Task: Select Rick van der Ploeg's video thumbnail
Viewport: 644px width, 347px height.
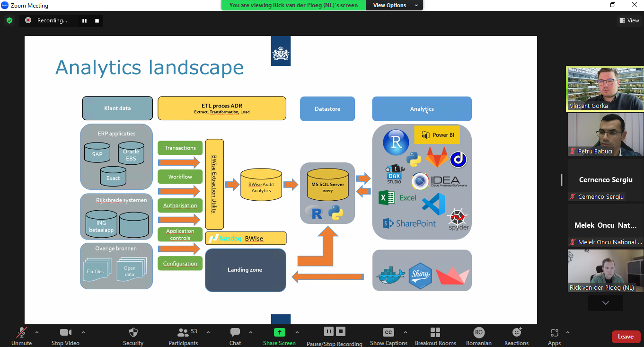Action: pos(605,271)
